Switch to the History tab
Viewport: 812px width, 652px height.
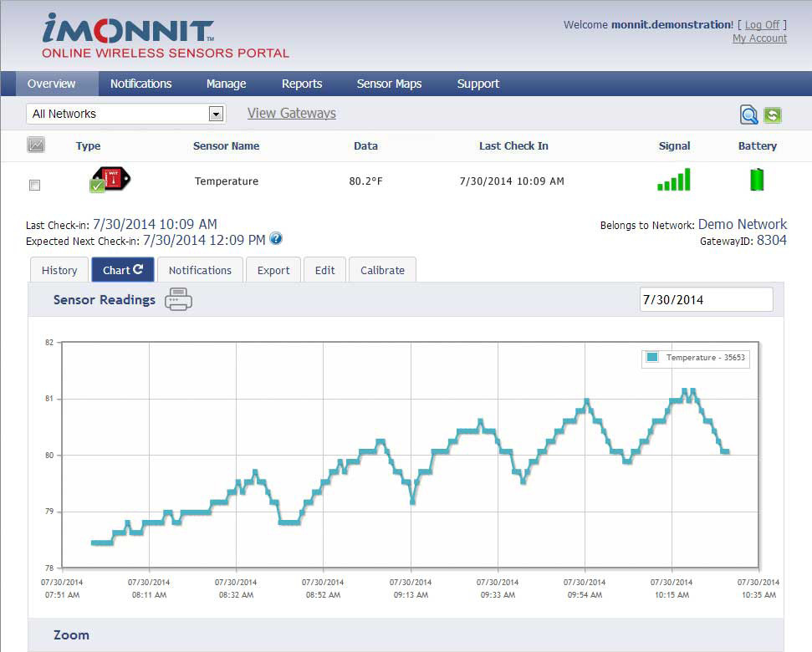[x=59, y=270]
